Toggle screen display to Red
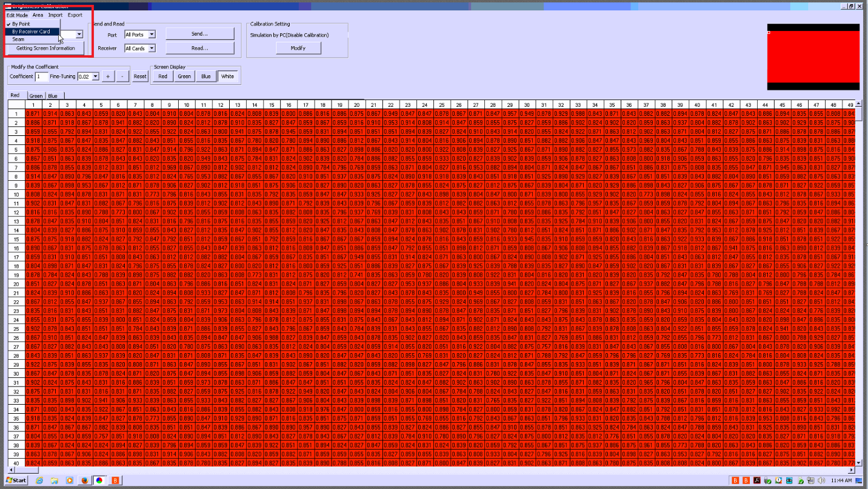 [x=162, y=76]
